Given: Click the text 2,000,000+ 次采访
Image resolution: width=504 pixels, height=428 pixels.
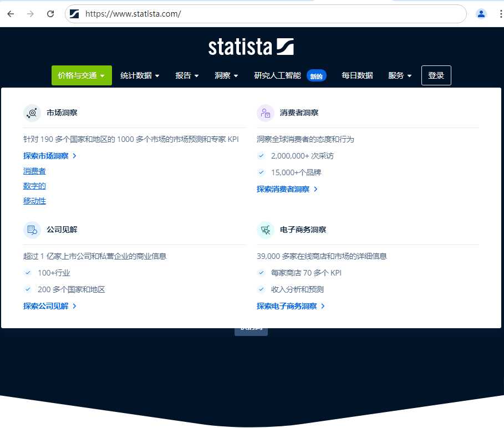Looking at the screenshot, I should [x=303, y=156].
